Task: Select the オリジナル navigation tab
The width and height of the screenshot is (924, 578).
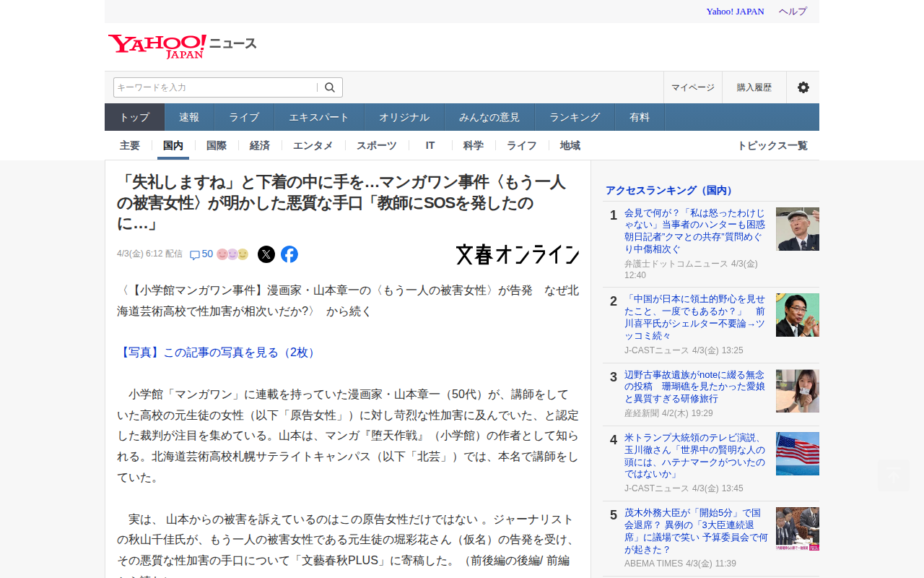Action: point(404,117)
